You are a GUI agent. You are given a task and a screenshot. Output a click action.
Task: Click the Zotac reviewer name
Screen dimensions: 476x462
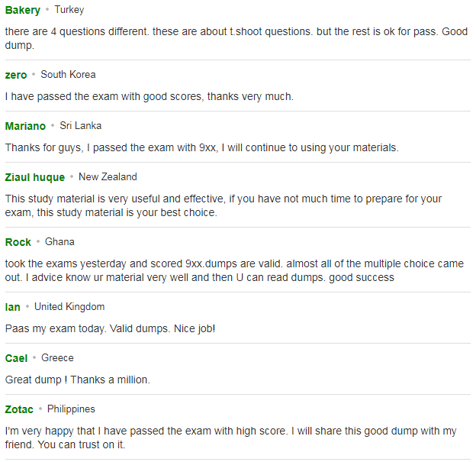[x=19, y=409]
